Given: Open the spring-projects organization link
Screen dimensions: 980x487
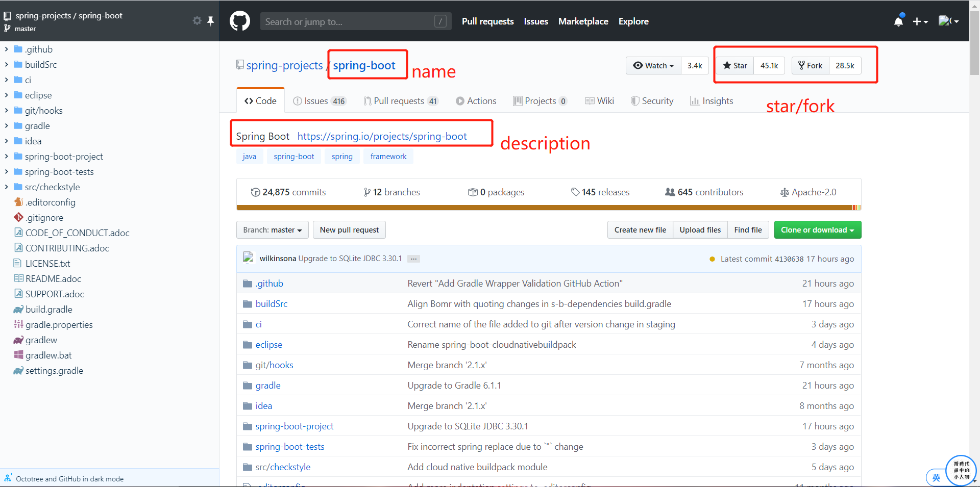Looking at the screenshot, I should click(284, 65).
